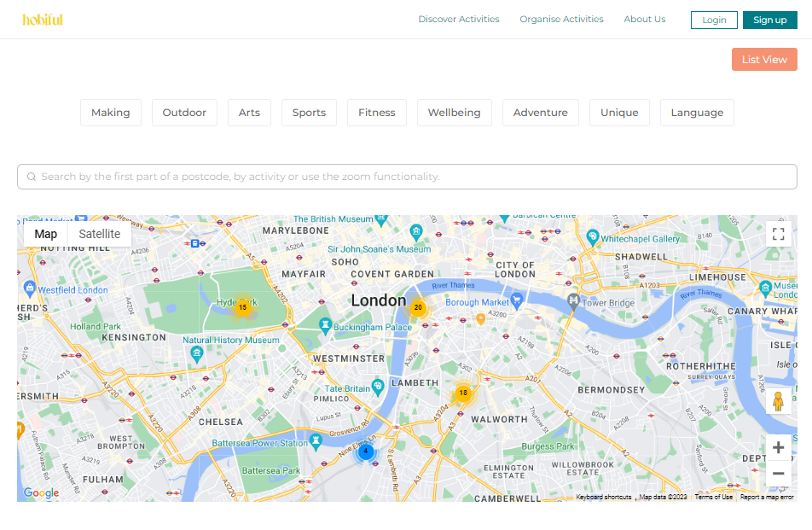Filter by Wellbeing category
The width and height of the screenshot is (812, 530).
click(454, 113)
